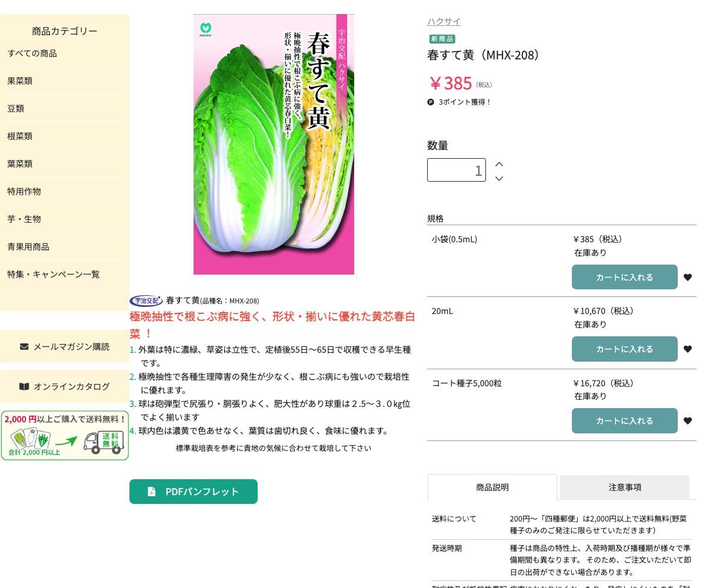Viewport: 706px width, 588px height.
Task: Add 小袋(0.5mL) to the cart
Action: [x=624, y=278]
